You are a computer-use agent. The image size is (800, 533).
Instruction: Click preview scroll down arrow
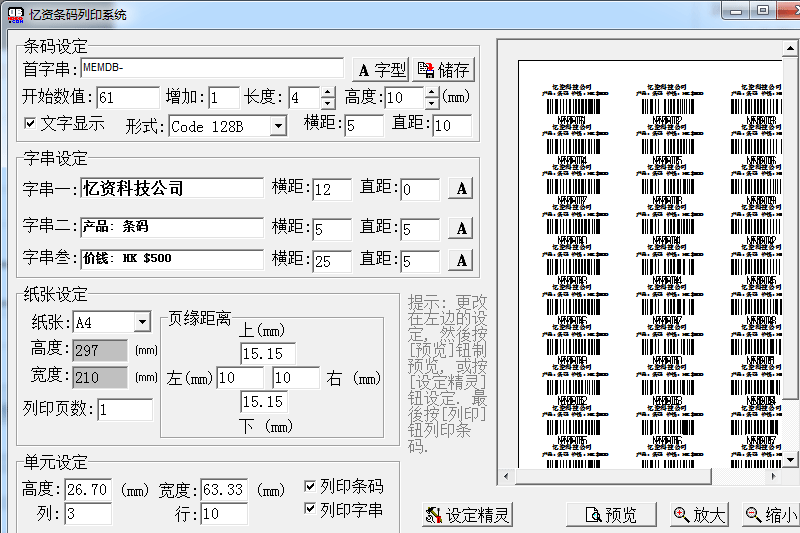coord(790,460)
